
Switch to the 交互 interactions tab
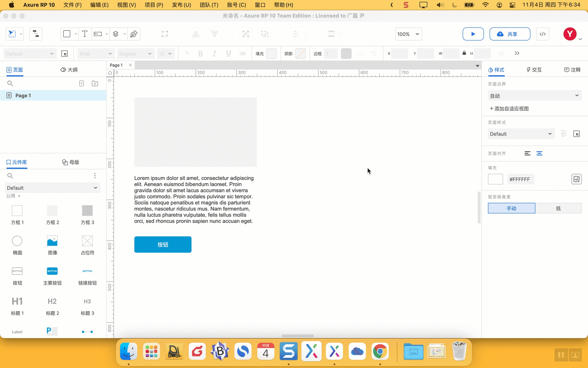(x=534, y=70)
